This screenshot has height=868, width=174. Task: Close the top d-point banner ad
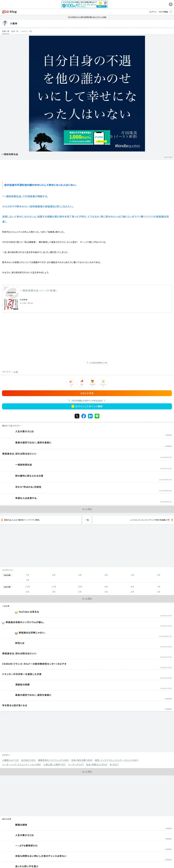pos(171,4)
